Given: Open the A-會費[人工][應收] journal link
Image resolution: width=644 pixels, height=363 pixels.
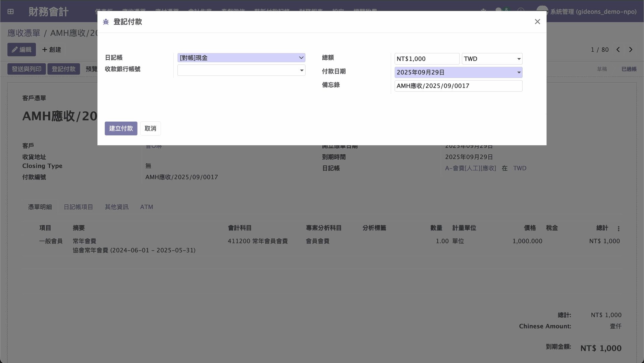Looking at the screenshot, I should coord(470,168).
